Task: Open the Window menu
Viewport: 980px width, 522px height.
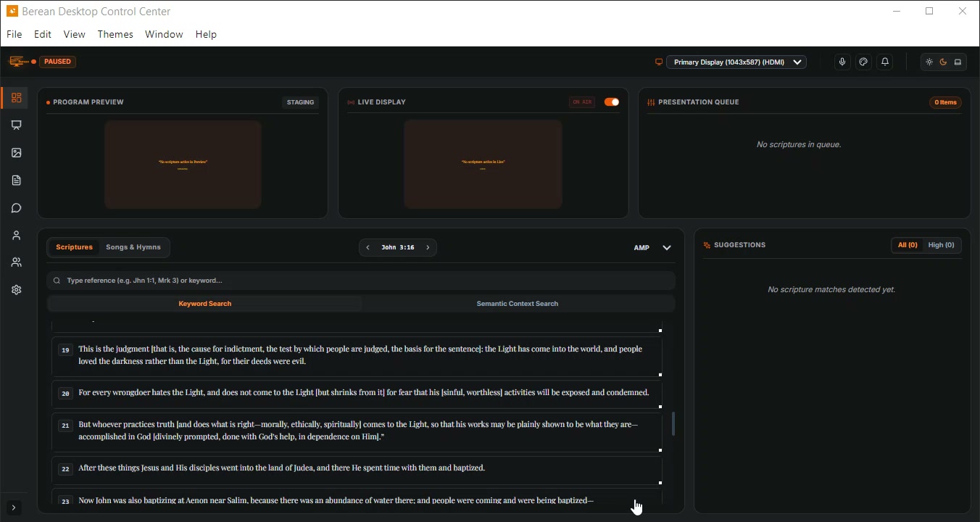Action: click(164, 34)
